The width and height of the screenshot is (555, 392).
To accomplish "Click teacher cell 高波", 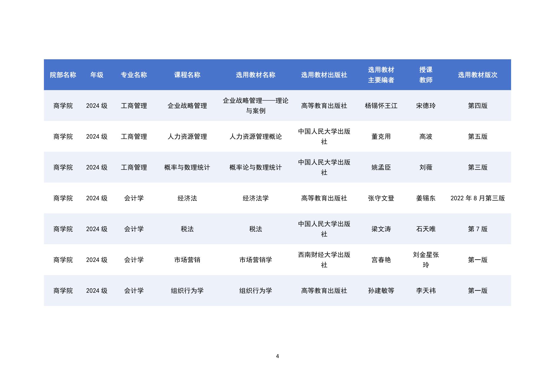I will pyautogui.click(x=426, y=137).
